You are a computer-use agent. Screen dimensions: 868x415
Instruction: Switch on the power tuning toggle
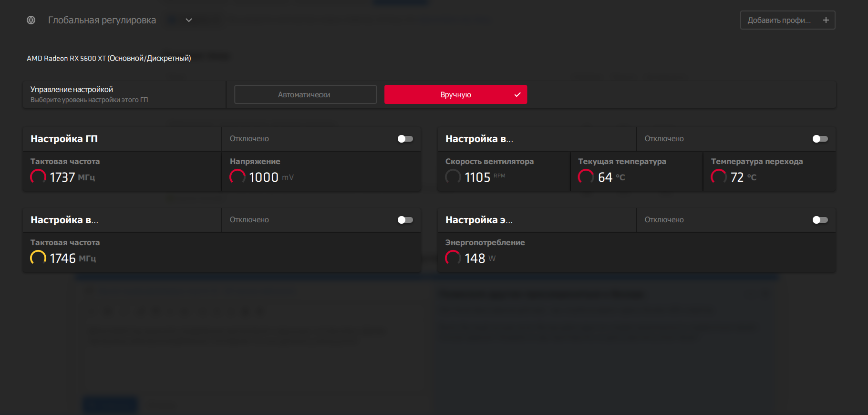[x=820, y=220]
